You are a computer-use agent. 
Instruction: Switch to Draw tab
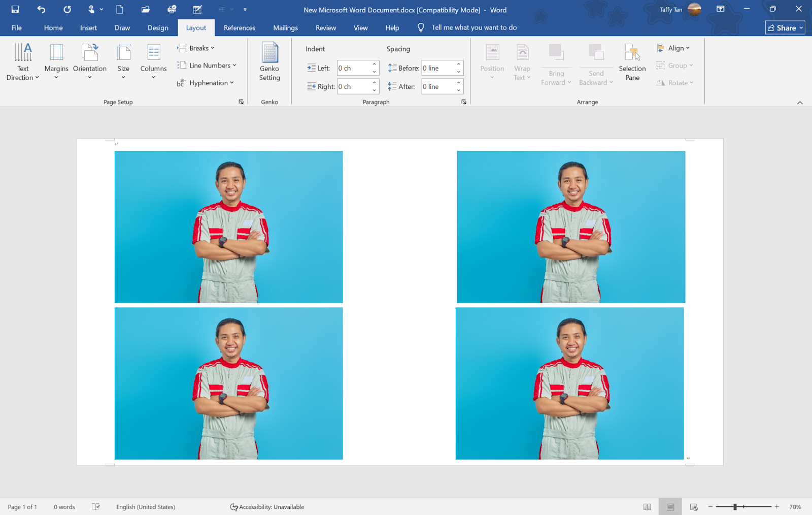pos(122,28)
